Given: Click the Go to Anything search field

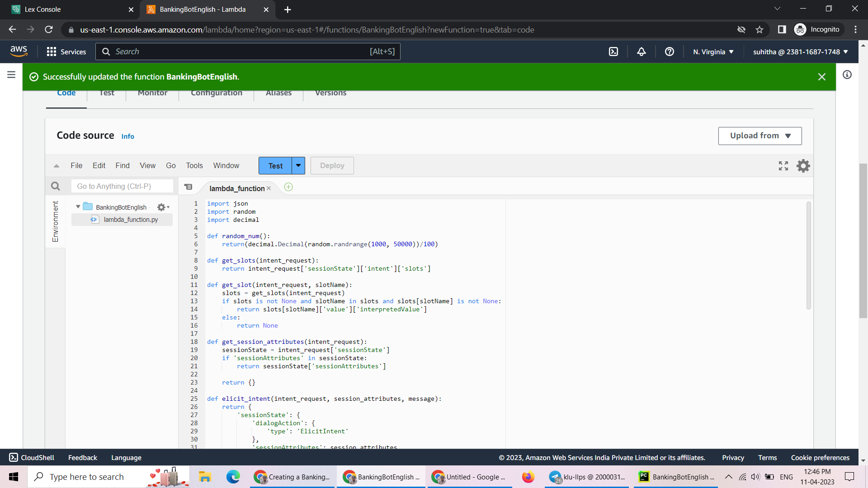Looking at the screenshot, I should tap(122, 186).
